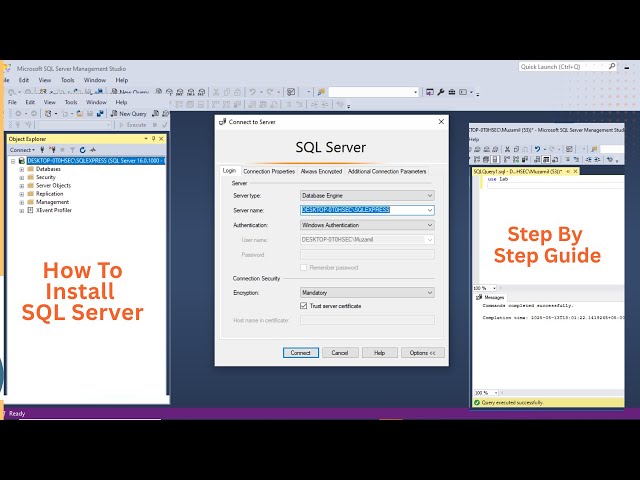The width and height of the screenshot is (640, 480).
Task: Click Object Explorer's activity pulse icon
Action: click(93, 150)
